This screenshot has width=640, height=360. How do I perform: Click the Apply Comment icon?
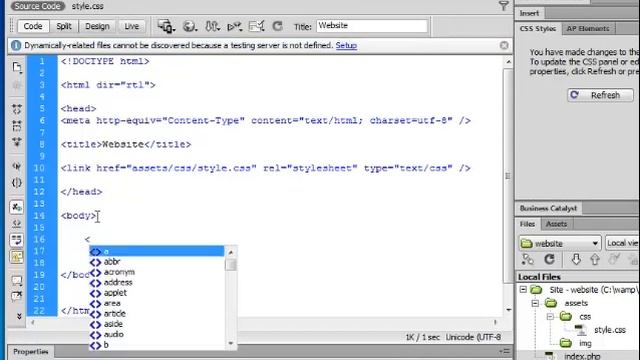17,280
